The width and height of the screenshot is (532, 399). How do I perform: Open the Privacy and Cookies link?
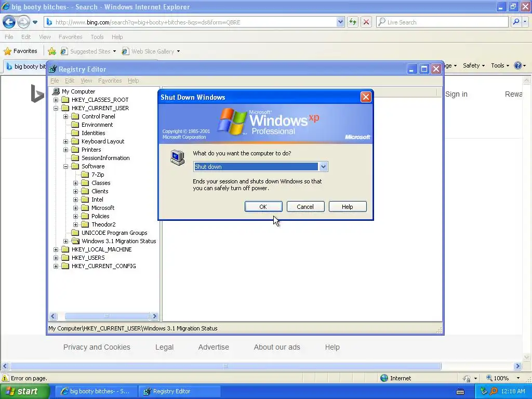[x=97, y=347]
